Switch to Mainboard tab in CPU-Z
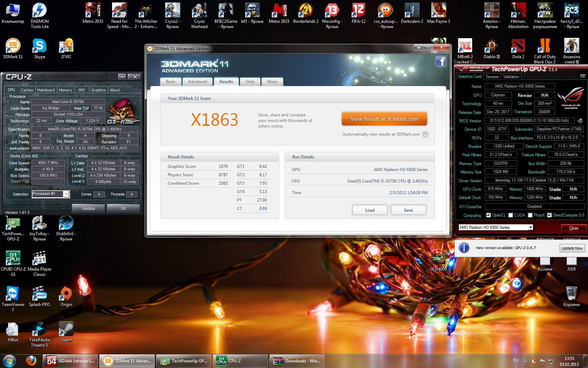Viewport: 588px width, 368px height. click(x=46, y=90)
